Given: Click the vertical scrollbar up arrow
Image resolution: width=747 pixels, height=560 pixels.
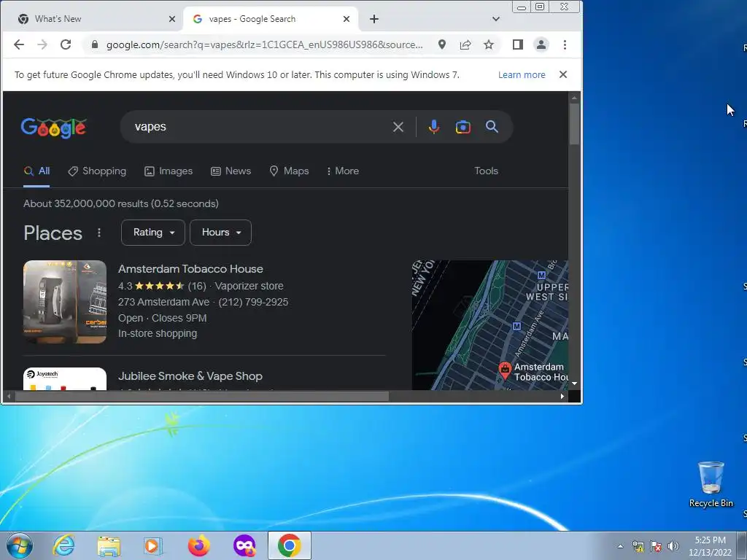Looking at the screenshot, I should coord(575,98).
